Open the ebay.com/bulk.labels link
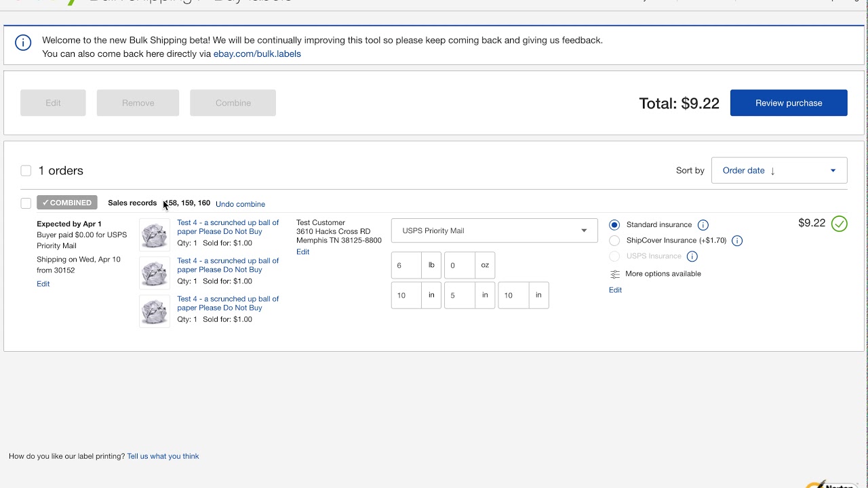The width and height of the screenshot is (868, 488). pyautogui.click(x=257, y=54)
